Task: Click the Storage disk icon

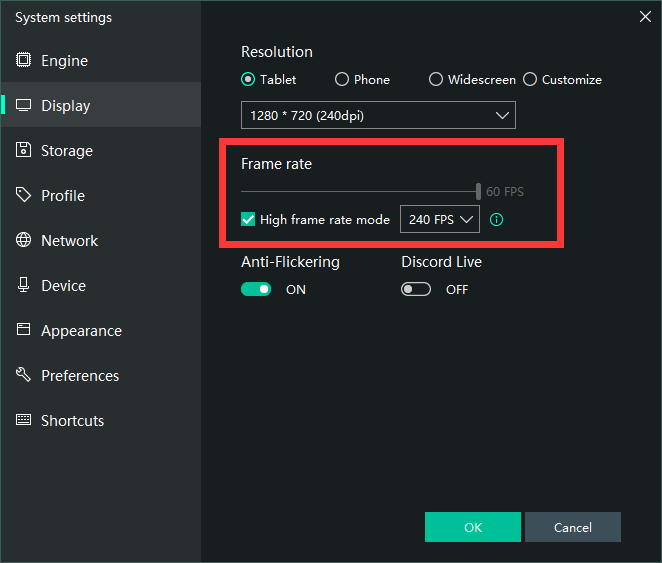Action: point(23,151)
